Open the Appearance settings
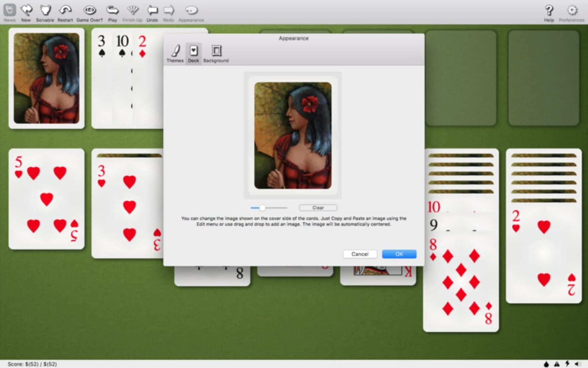Screen dimensions: 588x368 [x=191, y=10]
